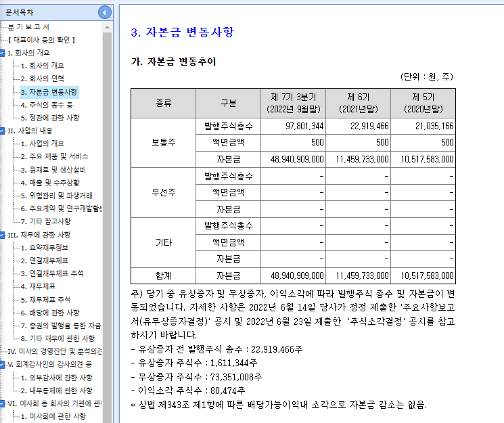
Task: Open 2. 회사의 연혁
Action: click(x=42, y=79)
